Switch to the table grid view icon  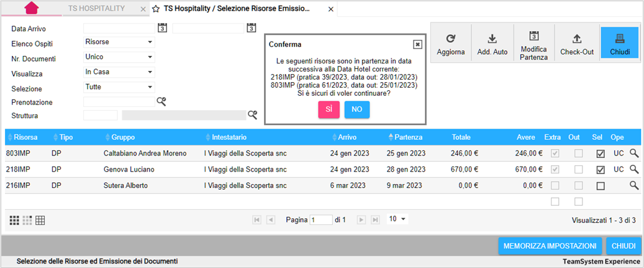(x=40, y=220)
